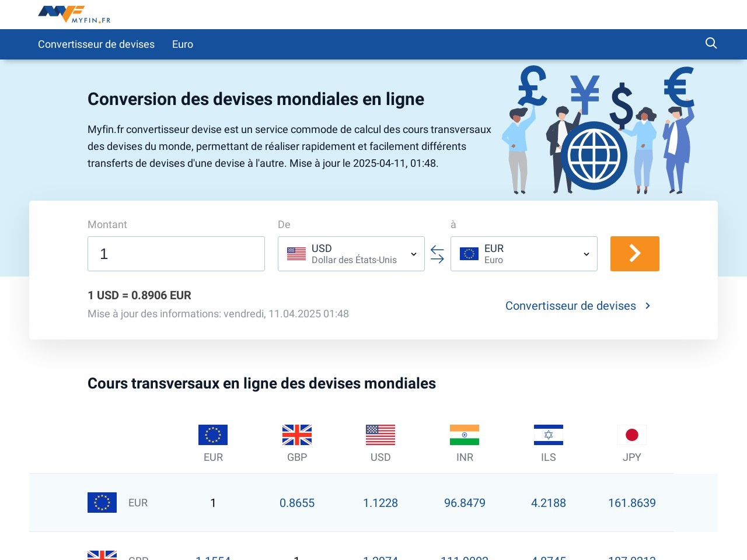Click the JPY Japanese flag column header
747x560 pixels.
[632, 435]
